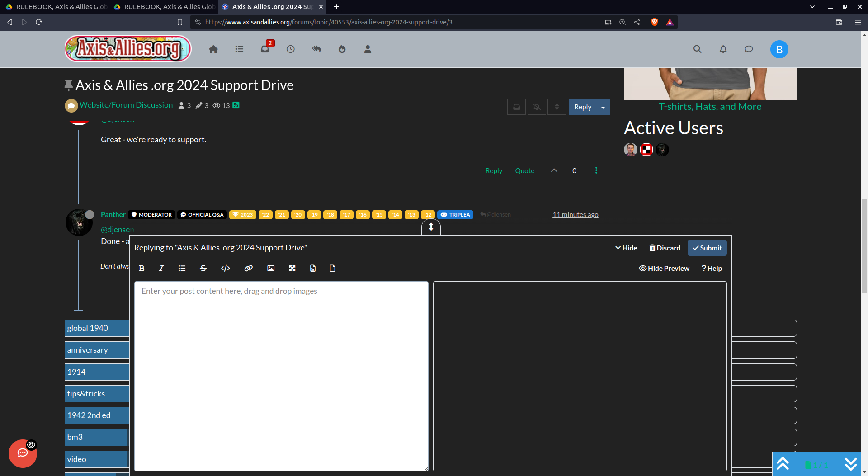The image size is (868, 476).
Task: Open composer Help
Action: pos(712,269)
